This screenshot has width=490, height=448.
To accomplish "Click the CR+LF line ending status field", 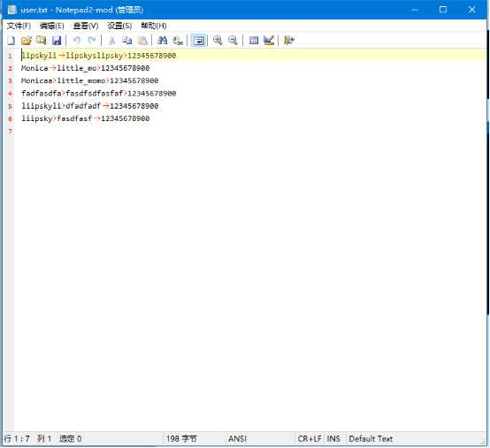I will coord(310,439).
